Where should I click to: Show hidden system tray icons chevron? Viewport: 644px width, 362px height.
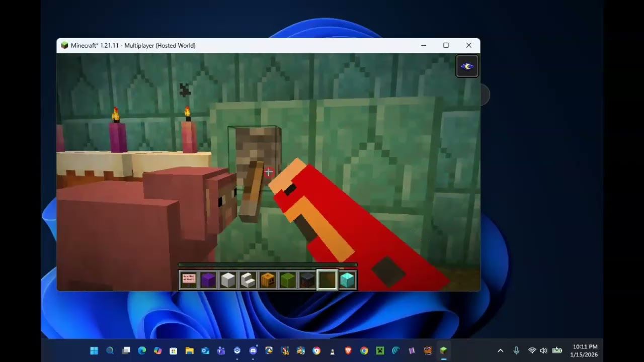click(500, 350)
